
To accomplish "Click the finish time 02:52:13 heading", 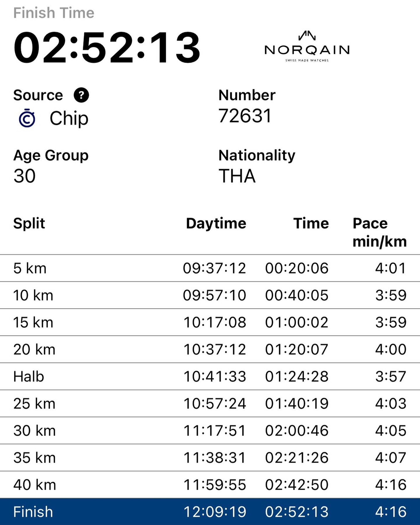I will coord(107,48).
